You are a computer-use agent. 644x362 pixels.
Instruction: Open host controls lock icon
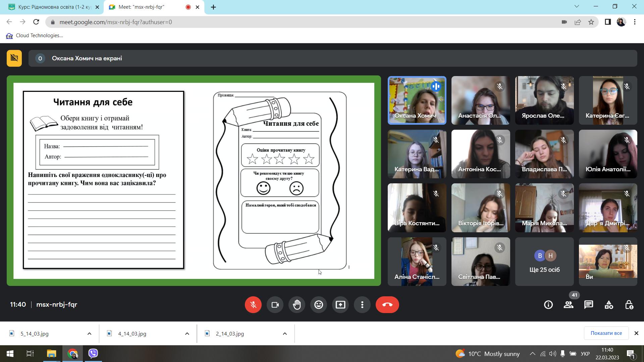[629, 305]
